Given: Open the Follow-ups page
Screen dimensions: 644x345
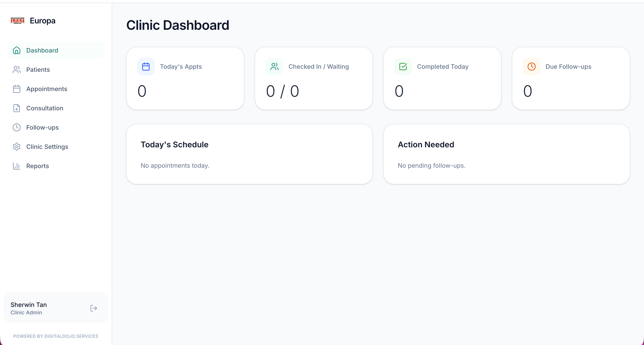Looking at the screenshot, I should click(56, 127).
